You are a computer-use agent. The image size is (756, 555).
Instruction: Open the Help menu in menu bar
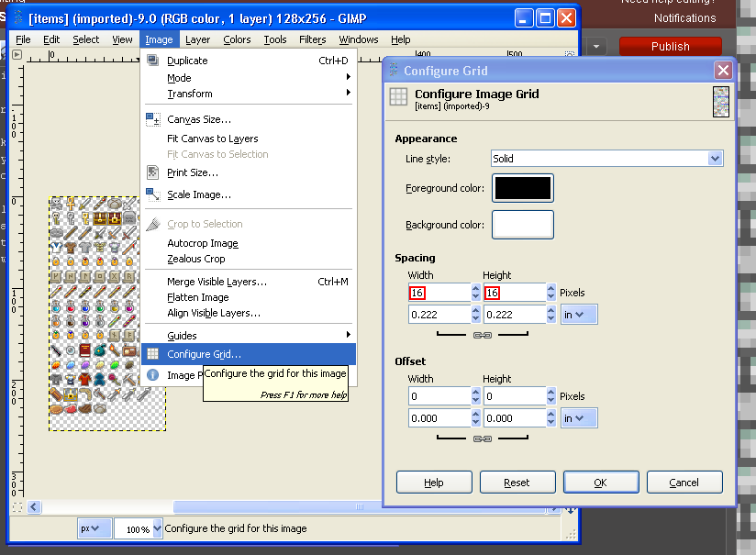pos(400,39)
